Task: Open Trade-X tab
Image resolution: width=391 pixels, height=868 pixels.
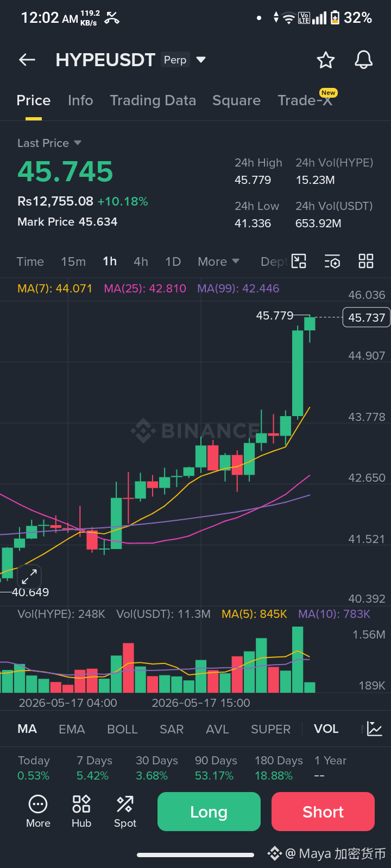Action: tap(305, 100)
